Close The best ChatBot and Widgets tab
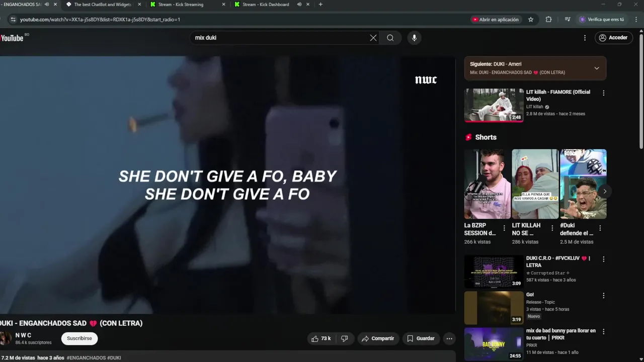Screen dimensions: 644x362 tap(139, 5)
